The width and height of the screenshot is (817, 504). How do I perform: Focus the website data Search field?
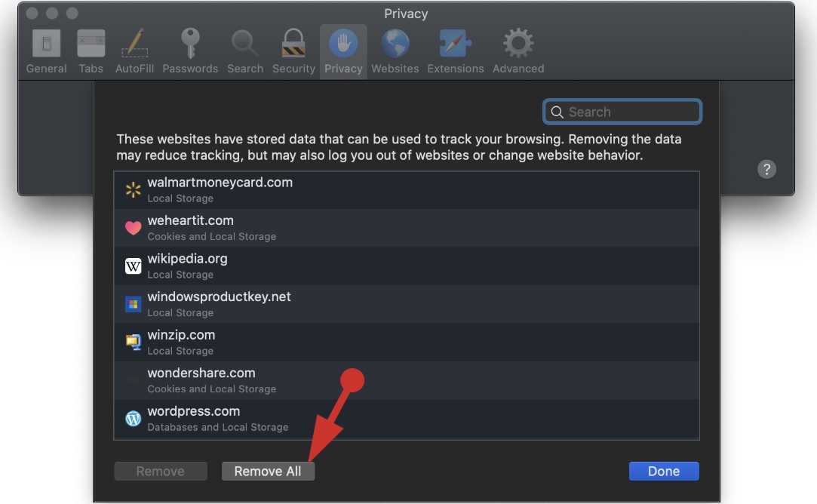tap(622, 112)
